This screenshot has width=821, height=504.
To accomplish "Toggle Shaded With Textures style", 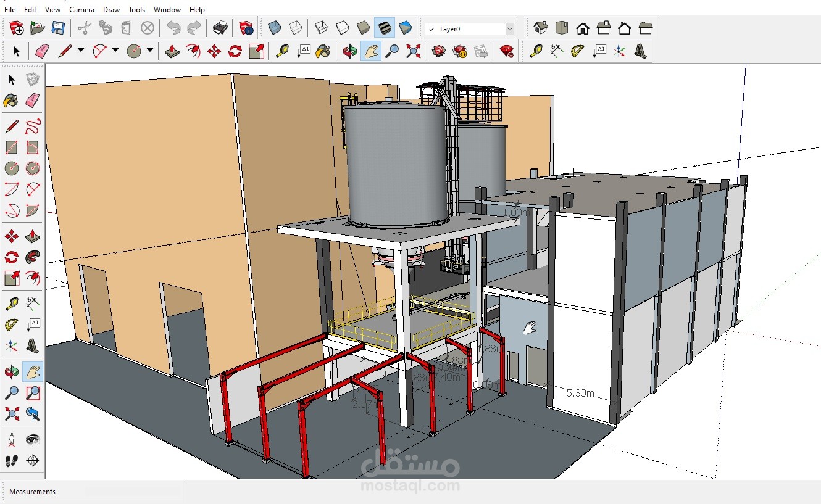I will 384,28.
